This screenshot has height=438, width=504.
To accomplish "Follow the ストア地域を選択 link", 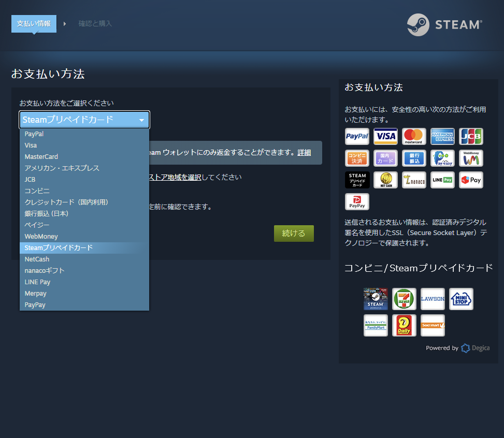I will [x=175, y=177].
